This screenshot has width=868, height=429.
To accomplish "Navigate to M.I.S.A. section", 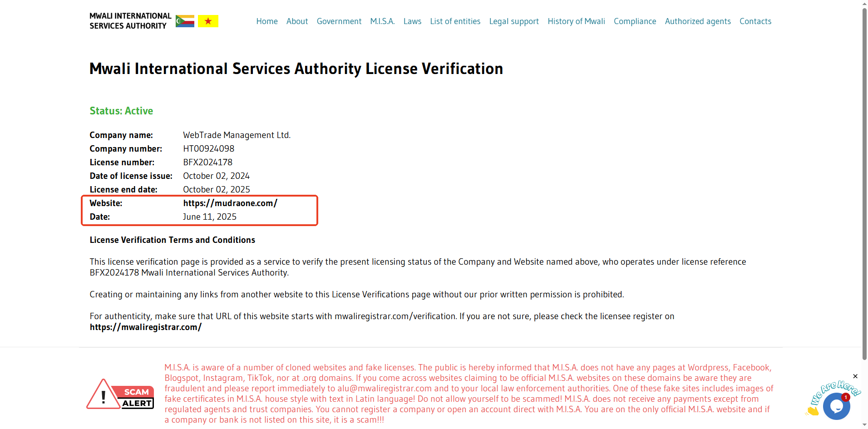I will click(x=382, y=21).
